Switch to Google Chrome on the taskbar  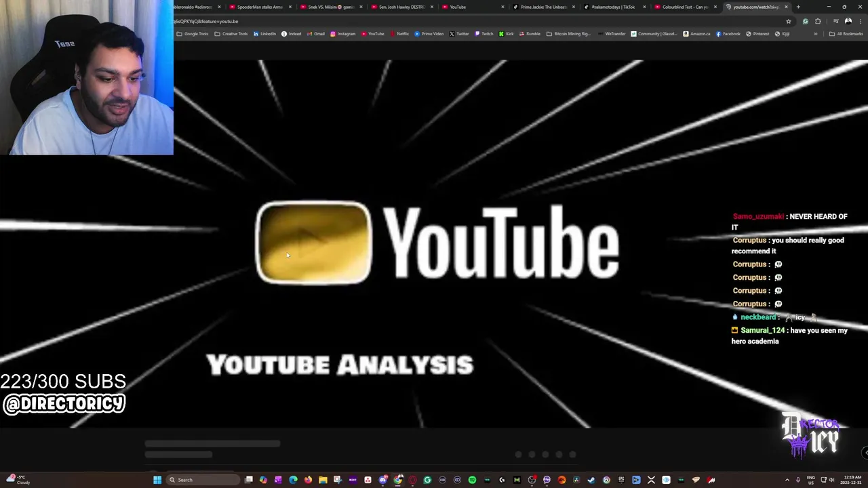(x=398, y=480)
